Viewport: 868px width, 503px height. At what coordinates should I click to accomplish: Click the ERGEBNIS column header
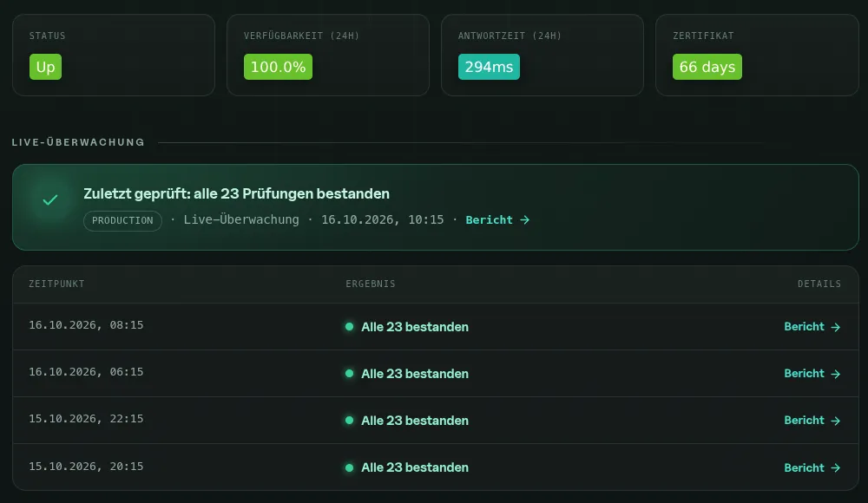click(371, 284)
